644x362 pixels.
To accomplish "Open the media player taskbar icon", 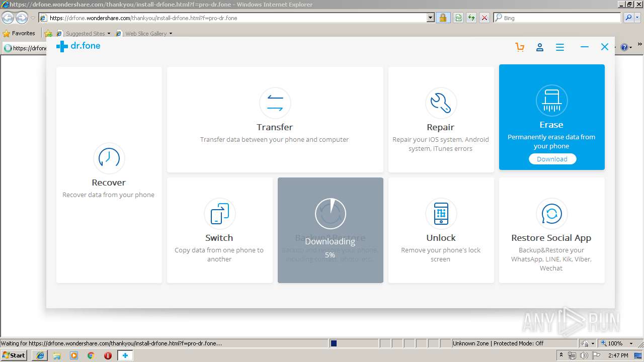I will point(74,355).
